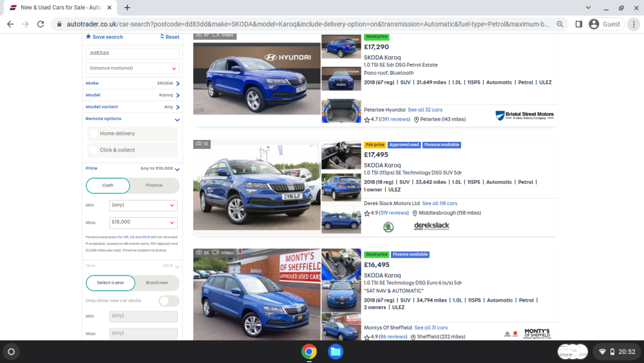Open the Max price £18,000 dropdown
The height and width of the screenshot is (363, 644).
pyautogui.click(x=144, y=222)
